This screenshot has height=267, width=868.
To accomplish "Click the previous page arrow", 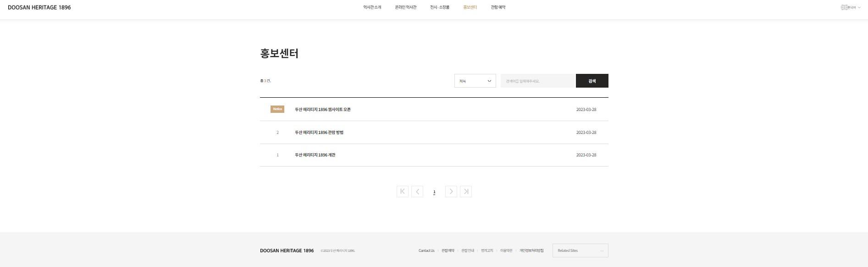I will 417,192.
